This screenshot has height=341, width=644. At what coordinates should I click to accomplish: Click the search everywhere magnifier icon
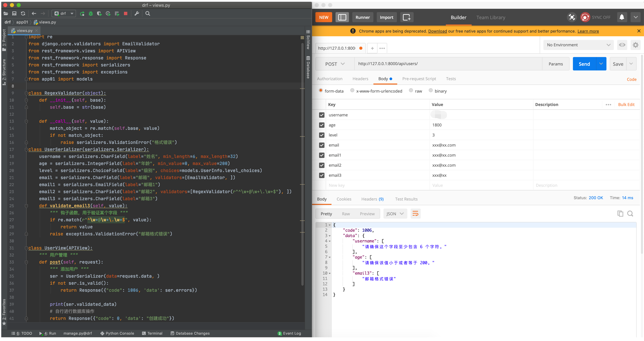coord(148,14)
